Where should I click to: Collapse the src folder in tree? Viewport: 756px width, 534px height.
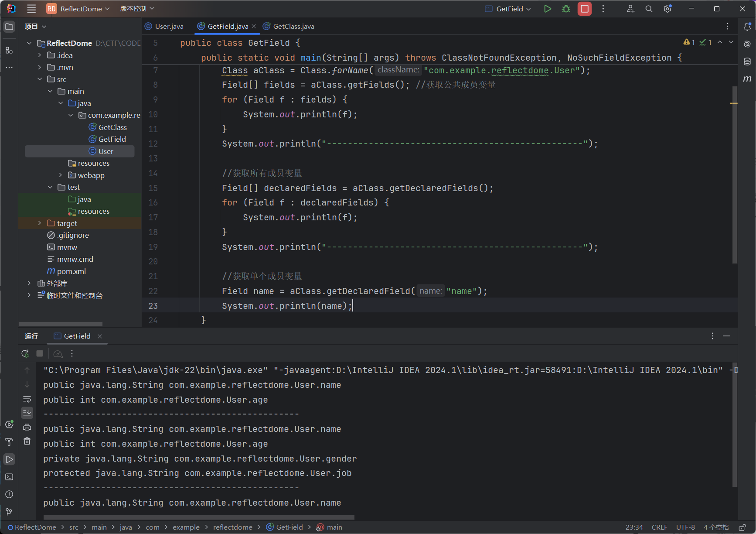click(x=40, y=79)
